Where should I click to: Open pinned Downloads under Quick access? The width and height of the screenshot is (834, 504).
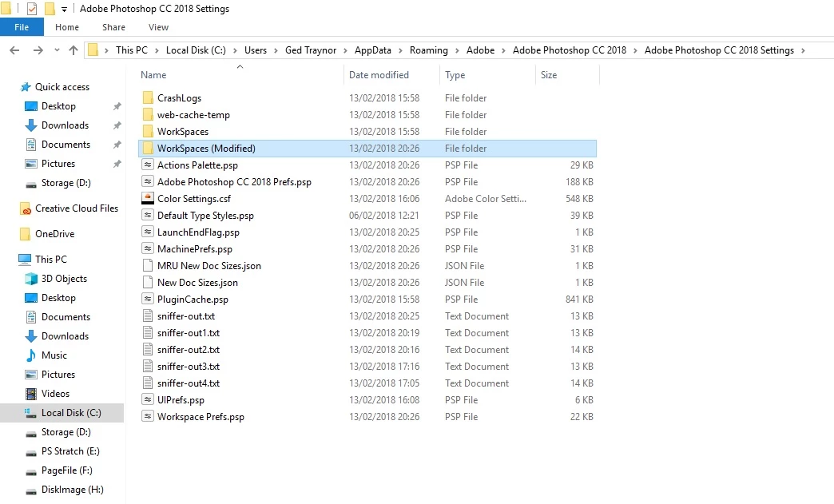tap(65, 125)
